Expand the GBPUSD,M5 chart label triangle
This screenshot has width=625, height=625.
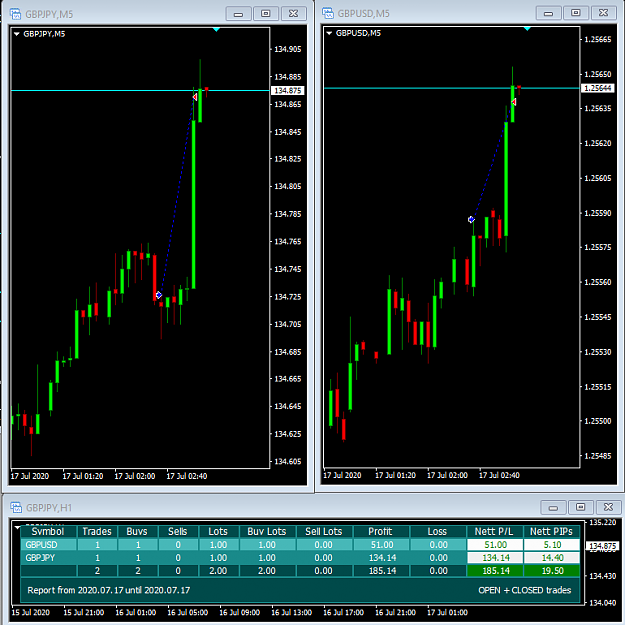coord(329,33)
